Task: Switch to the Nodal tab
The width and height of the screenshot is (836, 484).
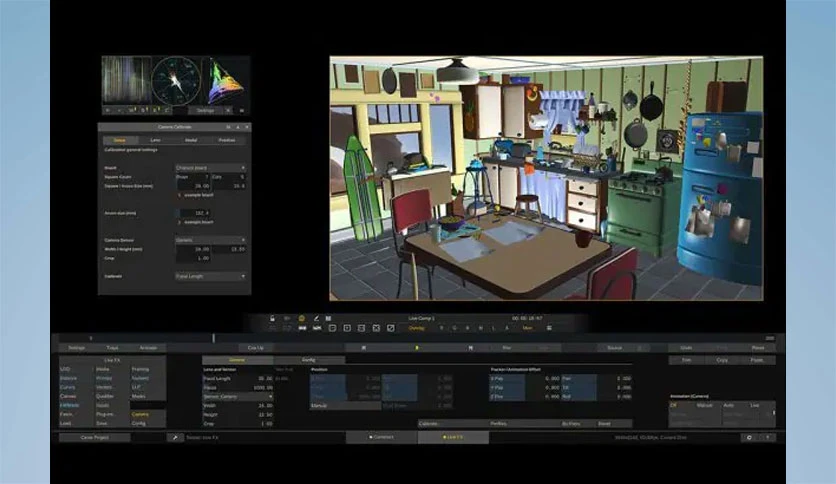Action: [191, 140]
